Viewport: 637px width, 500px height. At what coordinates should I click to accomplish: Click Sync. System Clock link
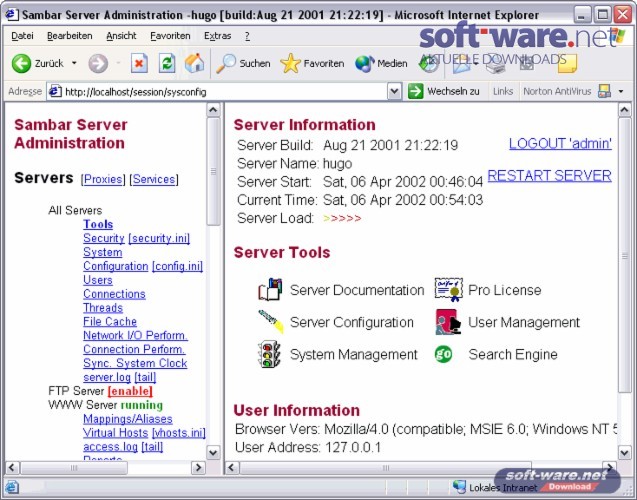tap(135, 363)
